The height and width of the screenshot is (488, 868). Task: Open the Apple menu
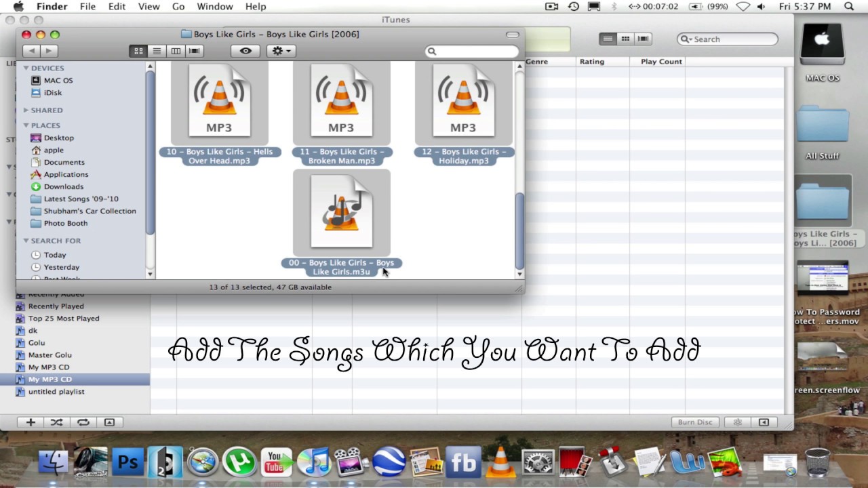click(x=18, y=7)
